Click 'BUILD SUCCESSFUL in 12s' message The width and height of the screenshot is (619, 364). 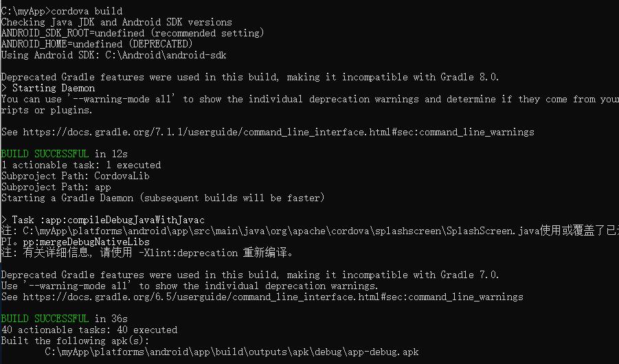click(x=64, y=154)
